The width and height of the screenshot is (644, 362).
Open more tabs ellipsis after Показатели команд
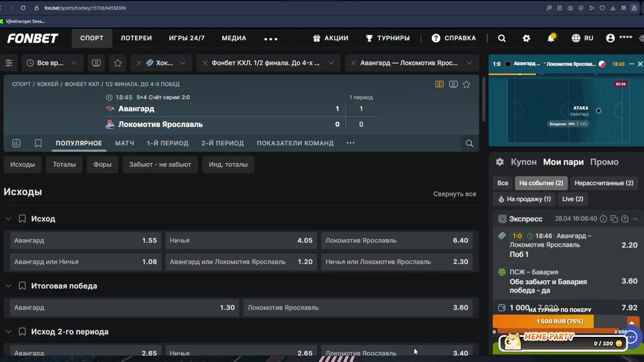(x=351, y=143)
